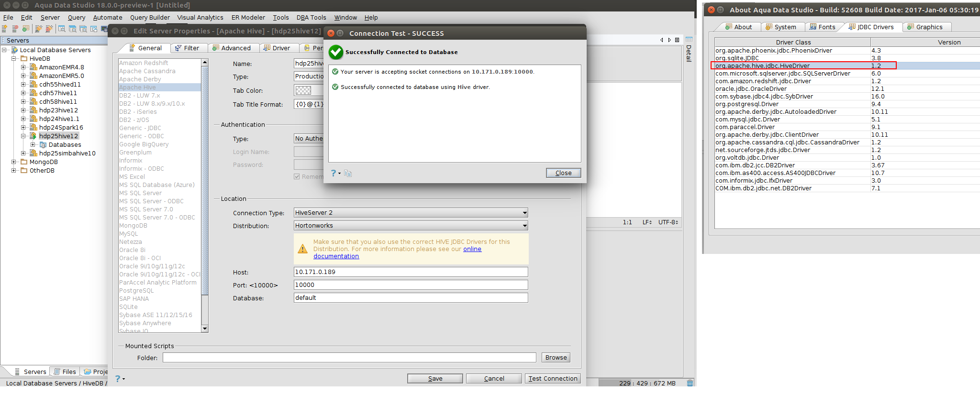
Task: Click the tab list icon in editor area
Action: click(x=677, y=40)
